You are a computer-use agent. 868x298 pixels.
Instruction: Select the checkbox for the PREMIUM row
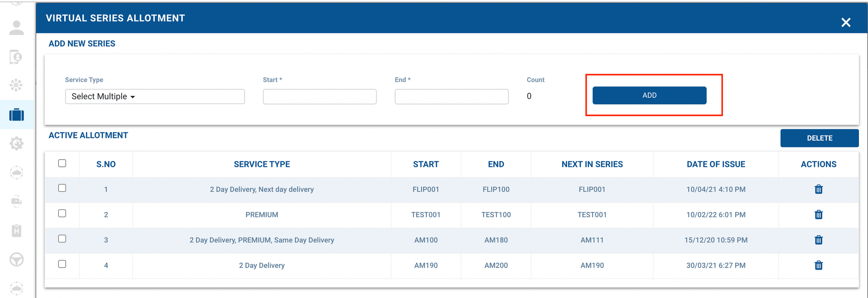coord(62,213)
